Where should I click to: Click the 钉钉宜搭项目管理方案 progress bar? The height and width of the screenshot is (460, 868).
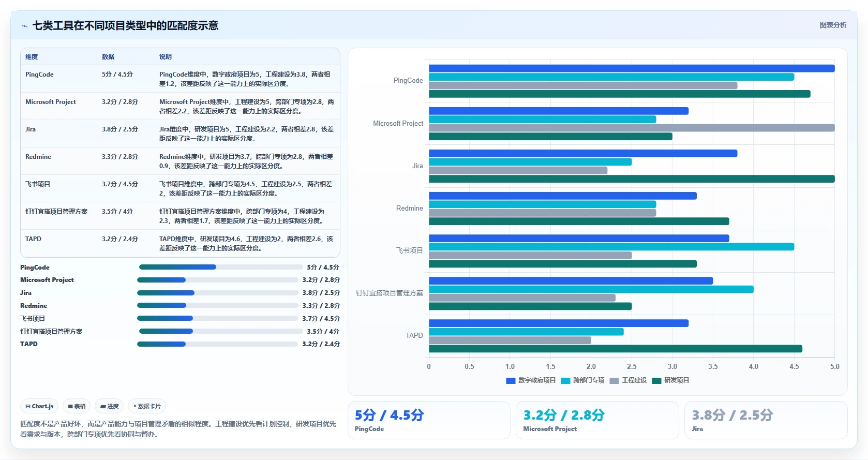221,331
